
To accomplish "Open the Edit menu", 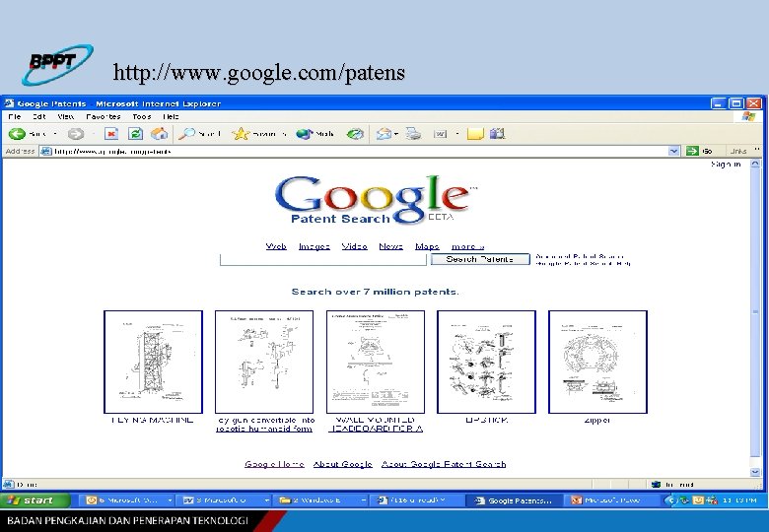I will (39, 116).
